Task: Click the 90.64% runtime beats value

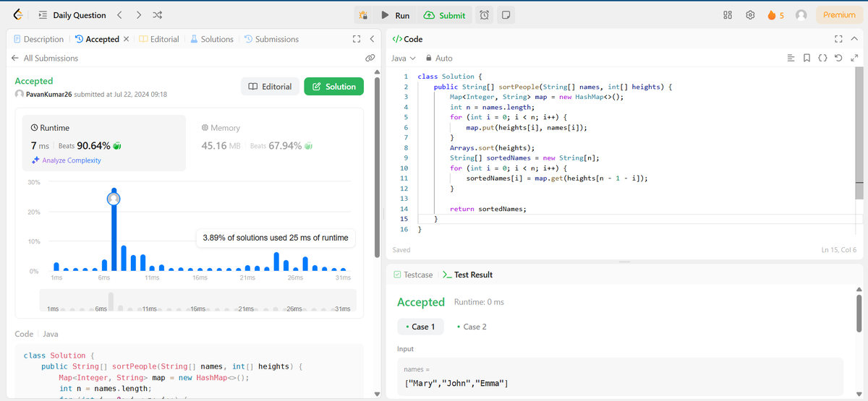Action: tap(93, 145)
